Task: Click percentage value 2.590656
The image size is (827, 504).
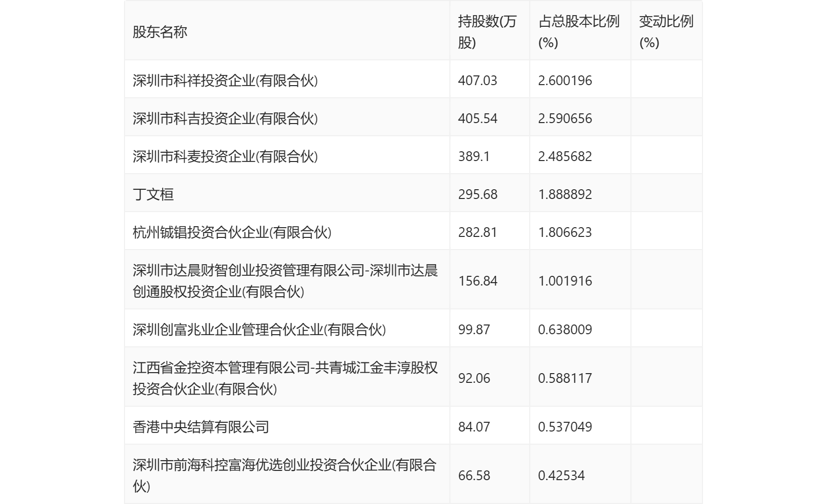Action: pos(565,118)
